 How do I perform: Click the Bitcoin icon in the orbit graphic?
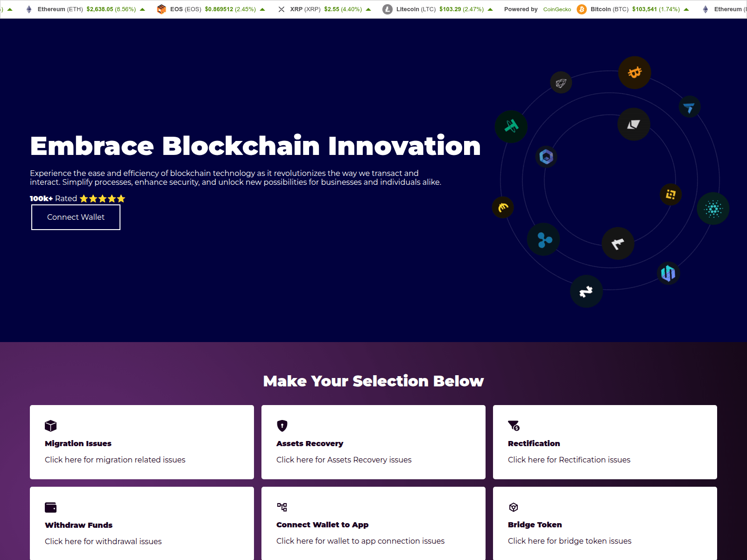coord(634,73)
